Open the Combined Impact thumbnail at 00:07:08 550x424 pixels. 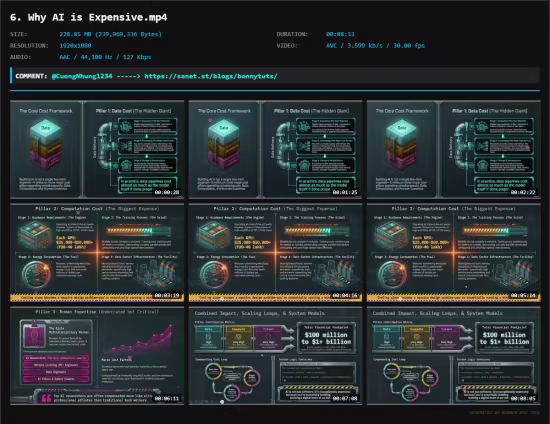pyautogui.click(x=275, y=356)
